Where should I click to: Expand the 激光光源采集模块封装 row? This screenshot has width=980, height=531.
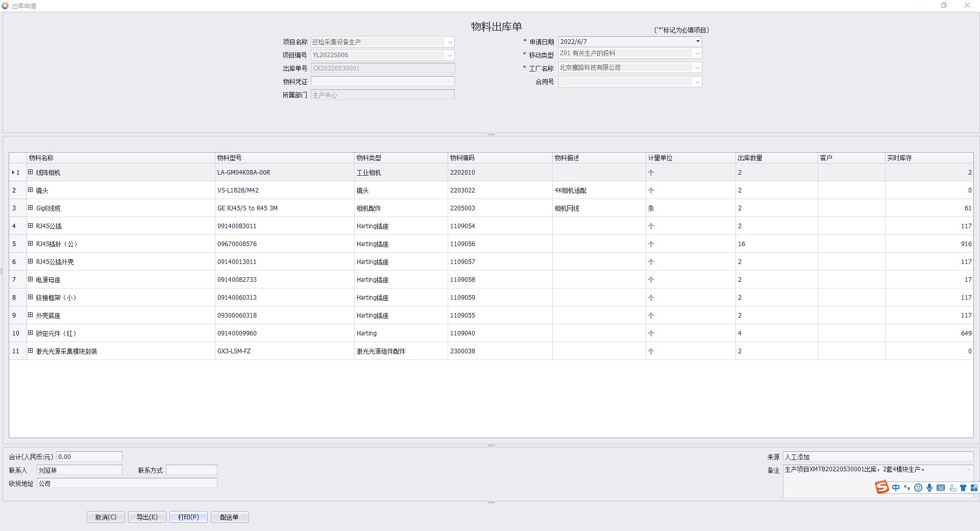pos(31,351)
